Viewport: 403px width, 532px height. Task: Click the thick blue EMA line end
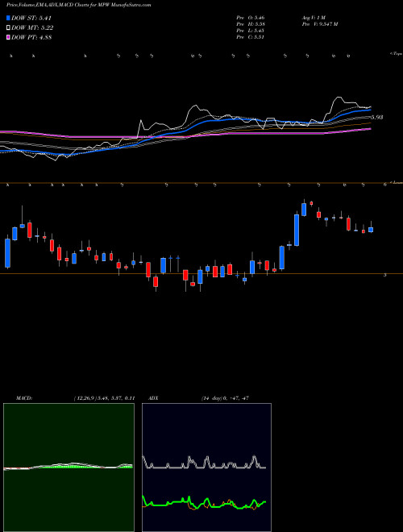point(369,110)
